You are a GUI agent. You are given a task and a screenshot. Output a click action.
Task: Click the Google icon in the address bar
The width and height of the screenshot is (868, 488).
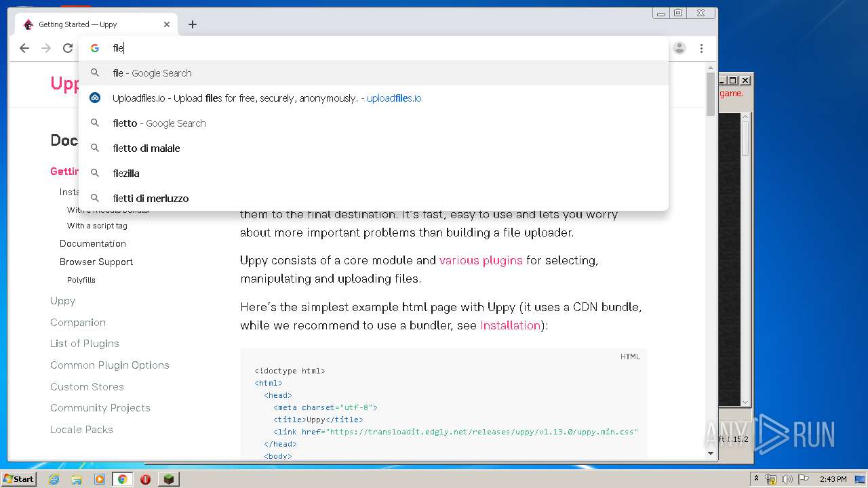point(95,48)
